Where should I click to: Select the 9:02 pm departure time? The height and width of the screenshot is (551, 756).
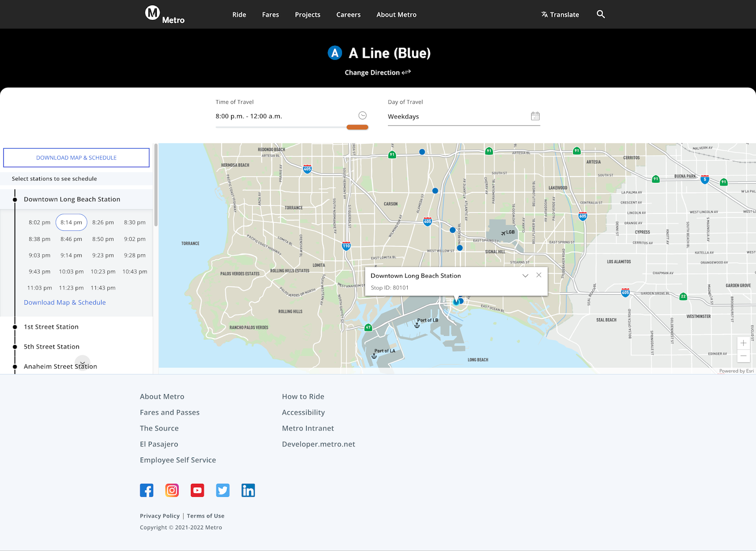pyautogui.click(x=135, y=239)
